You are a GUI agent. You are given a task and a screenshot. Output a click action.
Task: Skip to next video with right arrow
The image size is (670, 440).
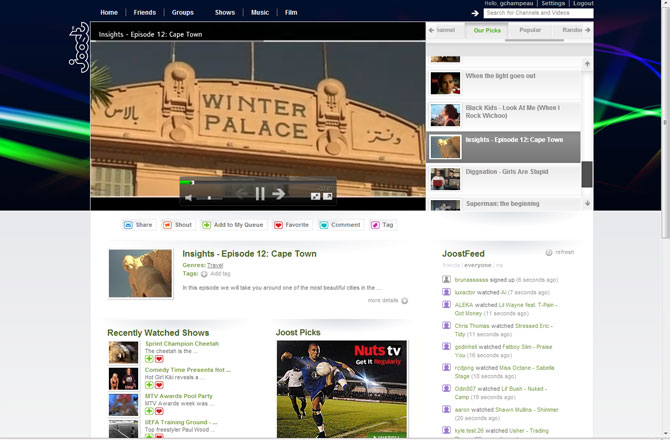point(279,194)
